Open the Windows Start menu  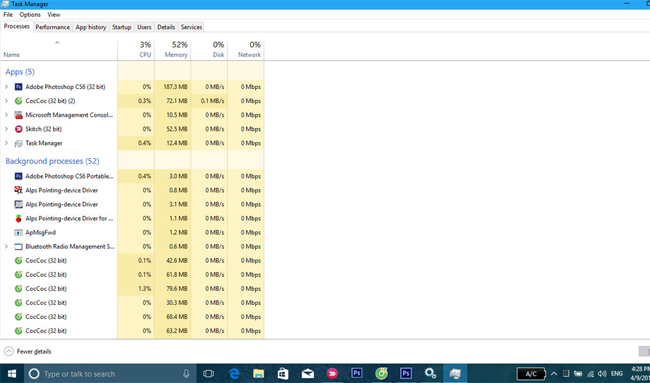pyautogui.click(x=12, y=374)
